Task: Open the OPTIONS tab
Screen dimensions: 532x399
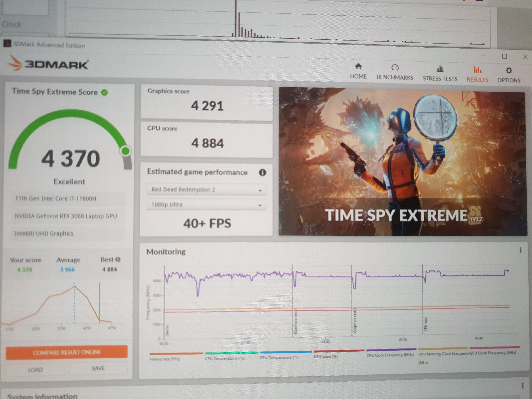Action: pyautogui.click(x=509, y=75)
